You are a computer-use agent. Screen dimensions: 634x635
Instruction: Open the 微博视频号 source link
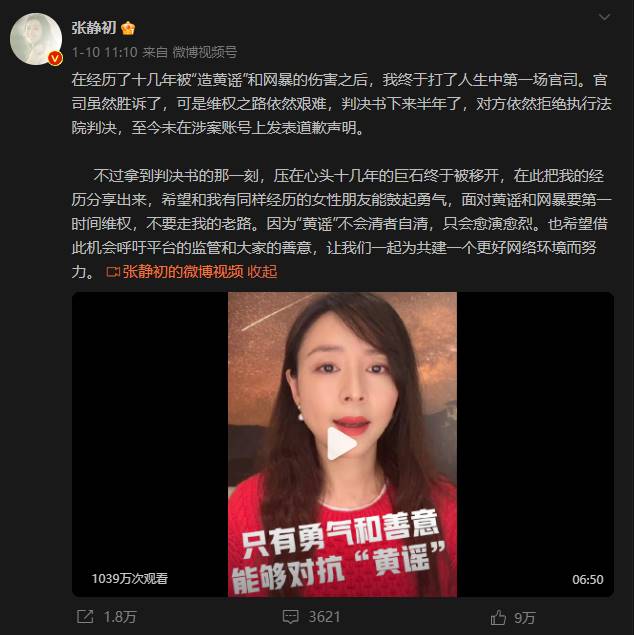pos(205,52)
